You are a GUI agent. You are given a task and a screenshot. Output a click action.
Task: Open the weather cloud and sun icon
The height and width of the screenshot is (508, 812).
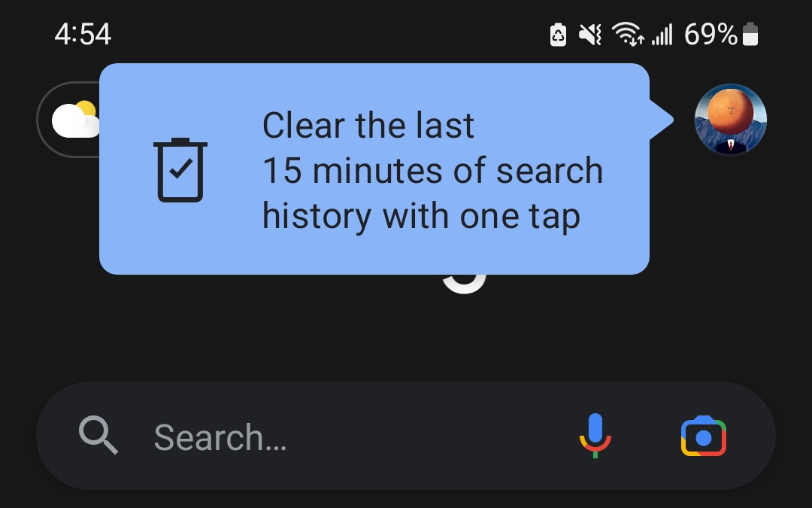pyautogui.click(x=76, y=120)
